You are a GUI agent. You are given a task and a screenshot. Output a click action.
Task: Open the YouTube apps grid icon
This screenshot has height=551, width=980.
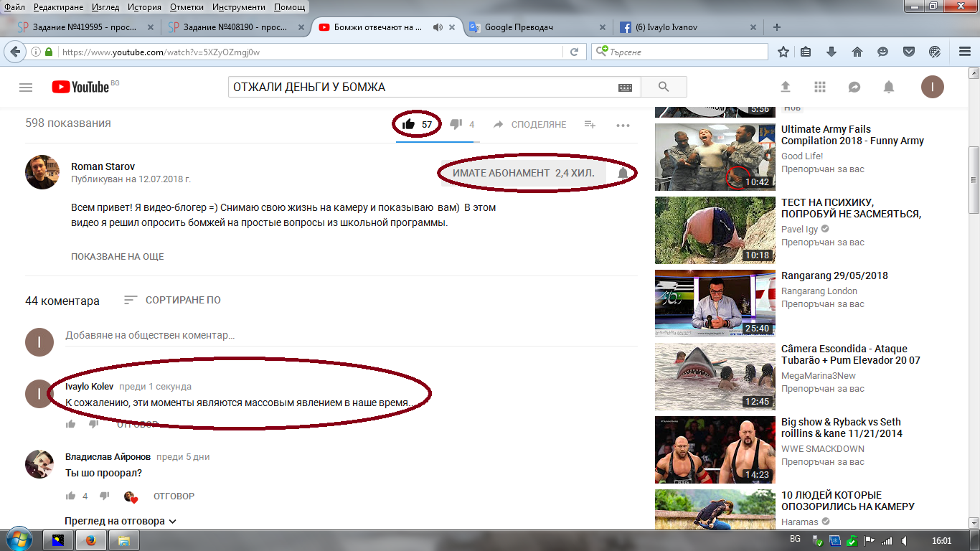coord(820,87)
